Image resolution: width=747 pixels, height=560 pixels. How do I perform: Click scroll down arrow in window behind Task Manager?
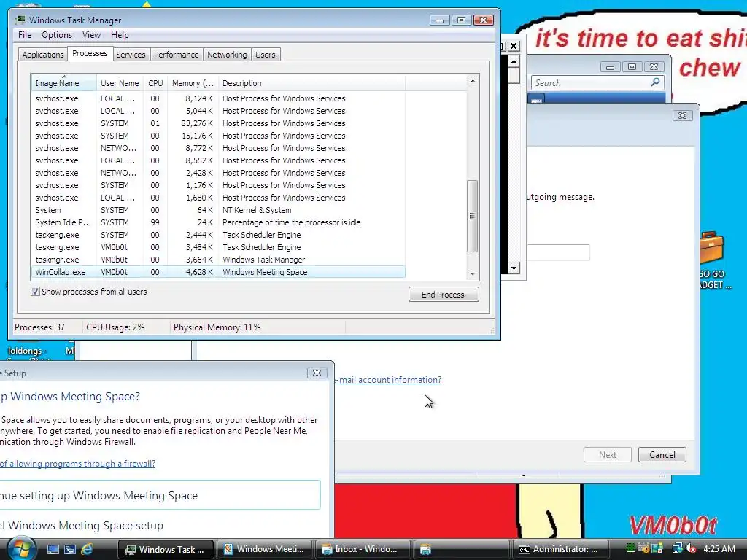point(514,268)
